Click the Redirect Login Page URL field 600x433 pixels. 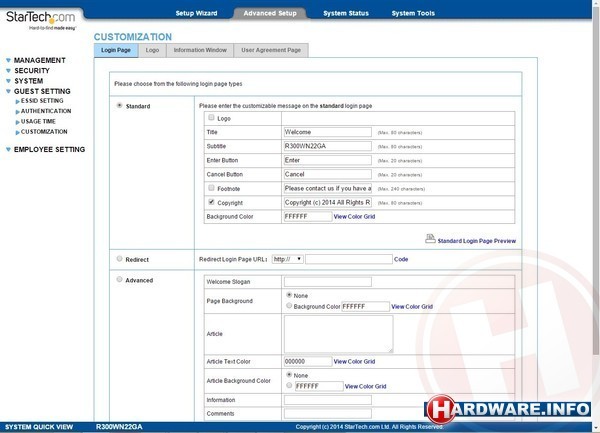click(349, 259)
